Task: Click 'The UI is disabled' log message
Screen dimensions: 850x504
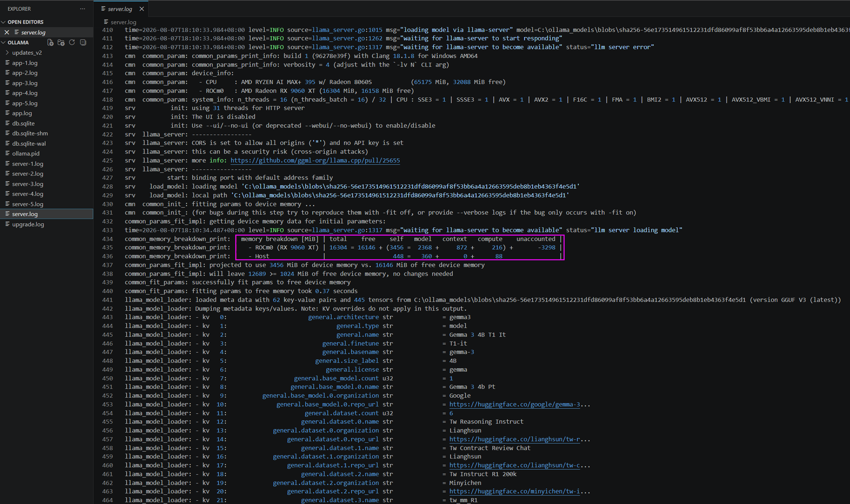Action: 224,117
